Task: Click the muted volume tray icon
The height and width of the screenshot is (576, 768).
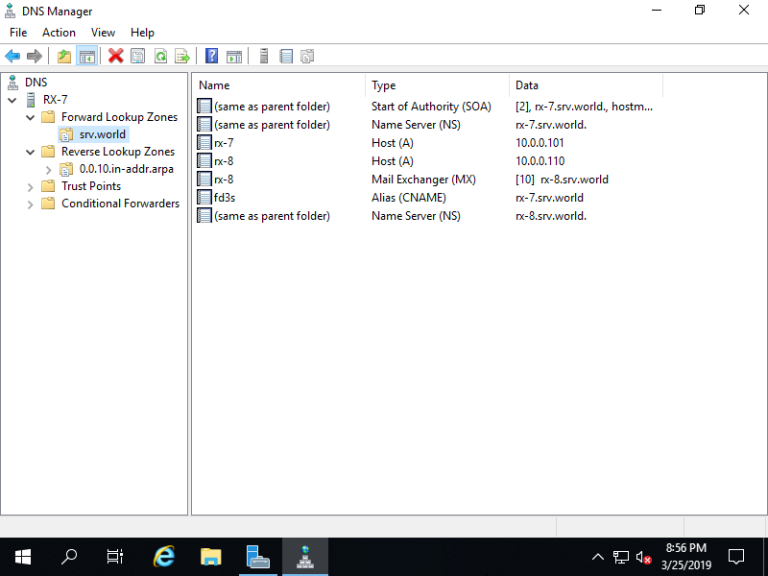Action: (x=644, y=557)
